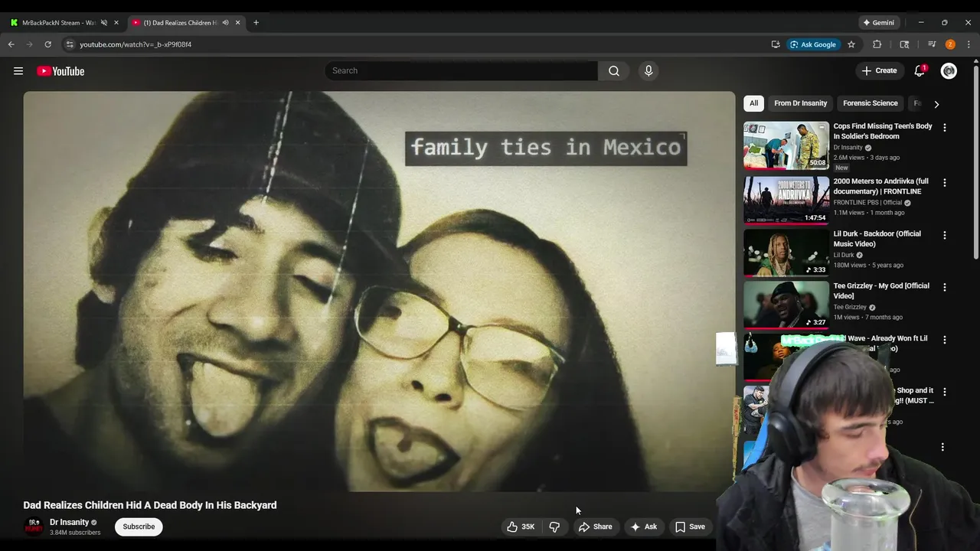Image resolution: width=980 pixels, height=551 pixels.
Task: Open Gemini in Chrome
Action: (x=878, y=23)
